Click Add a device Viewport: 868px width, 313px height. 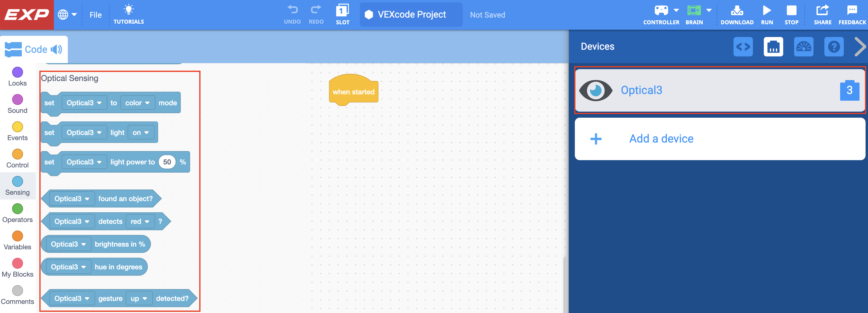[x=661, y=139]
